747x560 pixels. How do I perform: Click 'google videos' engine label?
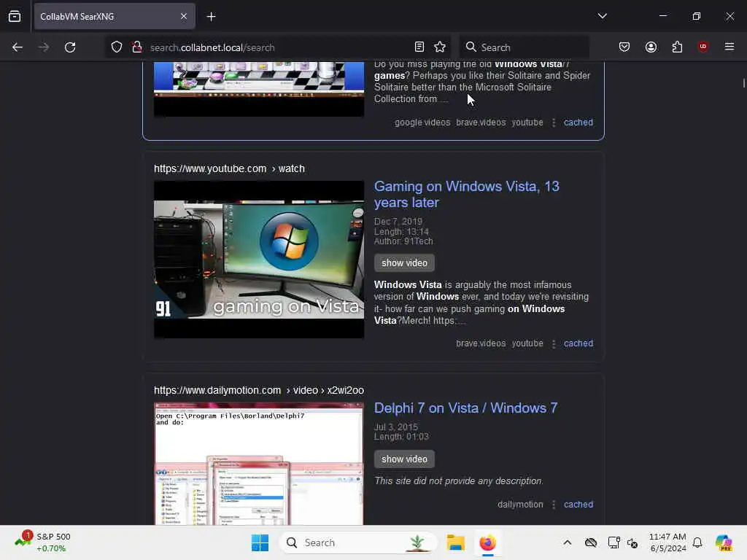tap(422, 122)
